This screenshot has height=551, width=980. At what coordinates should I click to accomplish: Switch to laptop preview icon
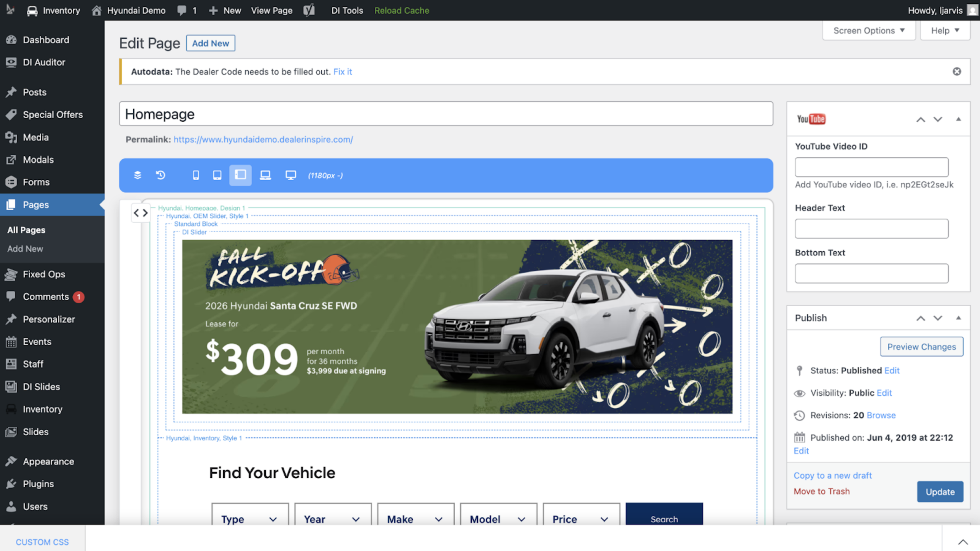click(x=265, y=175)
